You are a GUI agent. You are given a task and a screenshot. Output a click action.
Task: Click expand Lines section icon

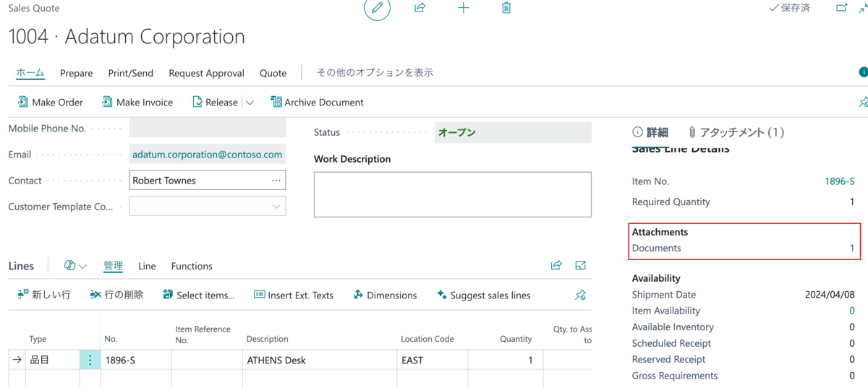click(580, 265)
